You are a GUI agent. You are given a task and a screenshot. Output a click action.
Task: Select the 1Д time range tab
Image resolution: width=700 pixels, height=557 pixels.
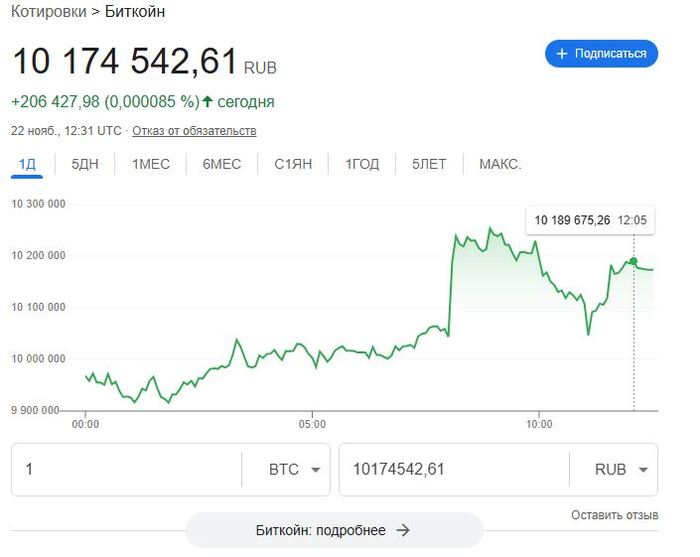27,164
